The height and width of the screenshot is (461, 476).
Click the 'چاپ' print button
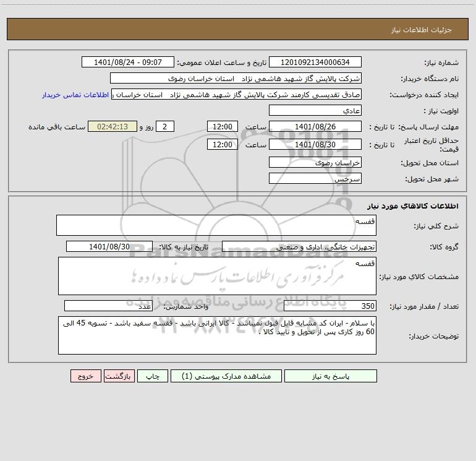(153, 376)
